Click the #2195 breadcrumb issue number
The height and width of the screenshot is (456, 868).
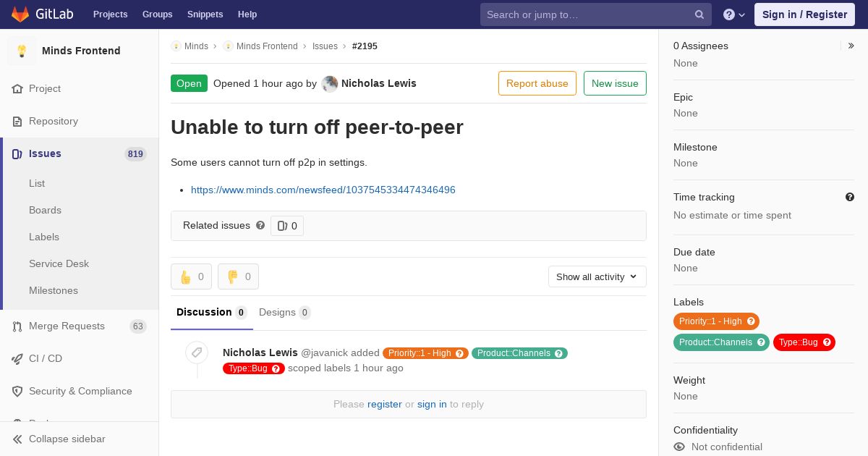(365, 46)
